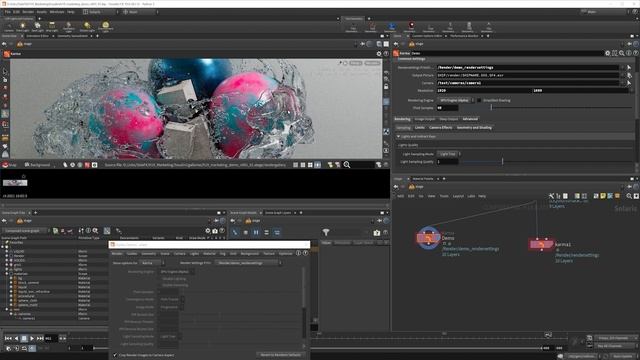This screenshot has width=640, height=360.
Task: Click the network editor find magnifier icon
Action: pyautogui.click(x=629, y=196)
